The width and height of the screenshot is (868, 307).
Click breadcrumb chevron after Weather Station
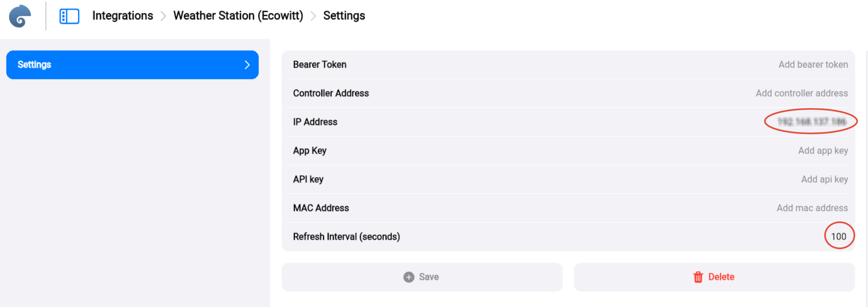[313, 16]
